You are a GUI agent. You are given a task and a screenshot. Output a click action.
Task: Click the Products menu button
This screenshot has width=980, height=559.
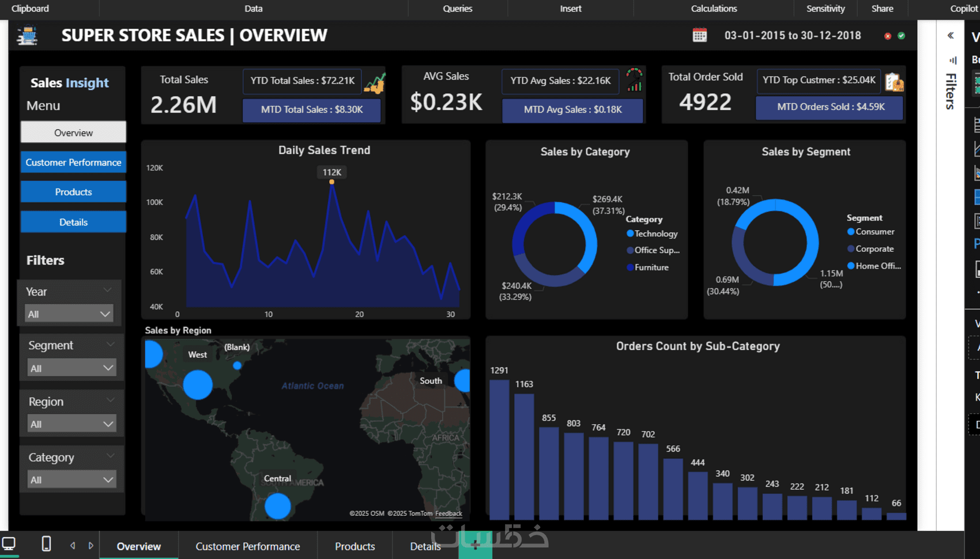(73, 192)
